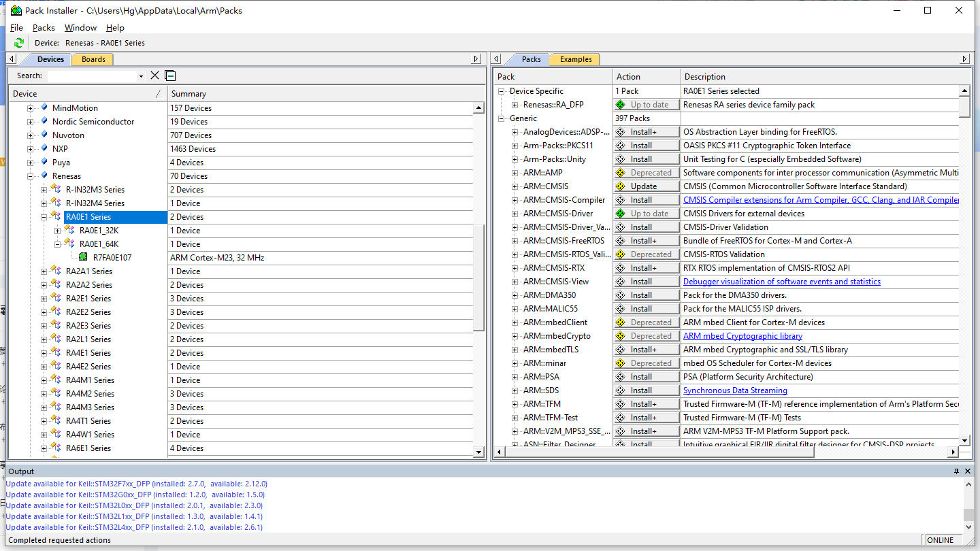Click Update button for ARM::CMSIS
This screenshot has height=551, width=980.
(646, 186)
